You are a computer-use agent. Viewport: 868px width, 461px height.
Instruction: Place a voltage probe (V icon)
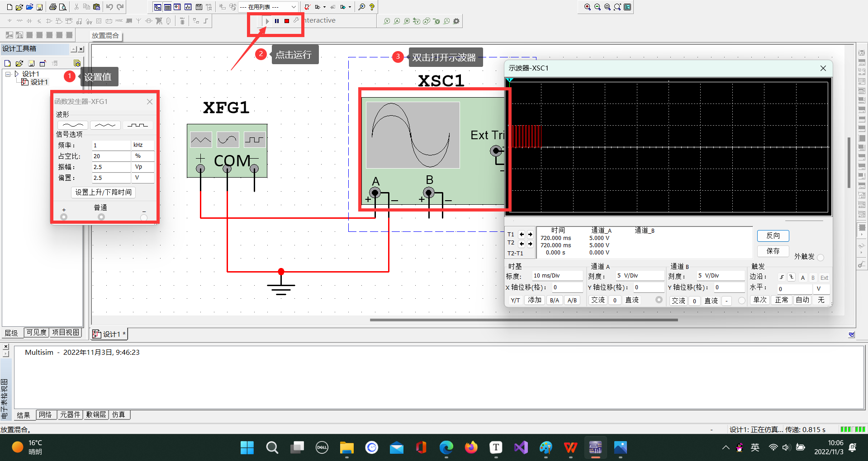(387, 21)
